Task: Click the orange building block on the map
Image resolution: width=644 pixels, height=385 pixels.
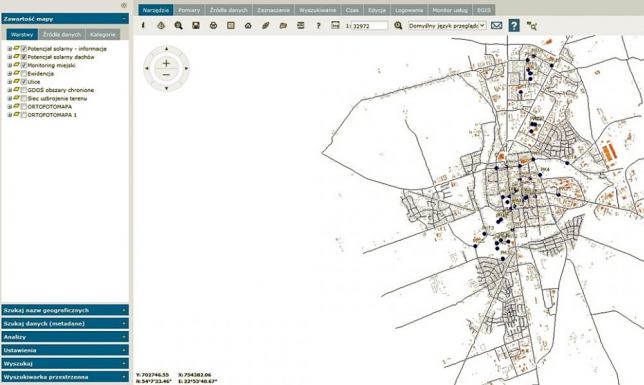Action: click(610, 151)
